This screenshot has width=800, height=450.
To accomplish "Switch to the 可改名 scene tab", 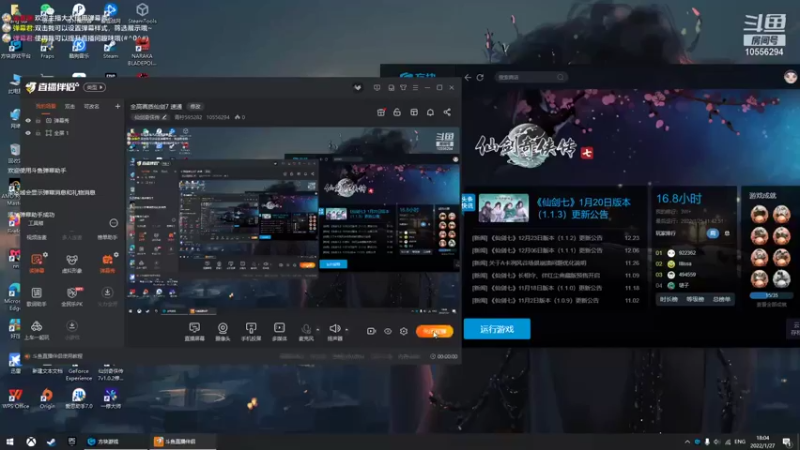I will pyautogui.click(x=91, y=106).
